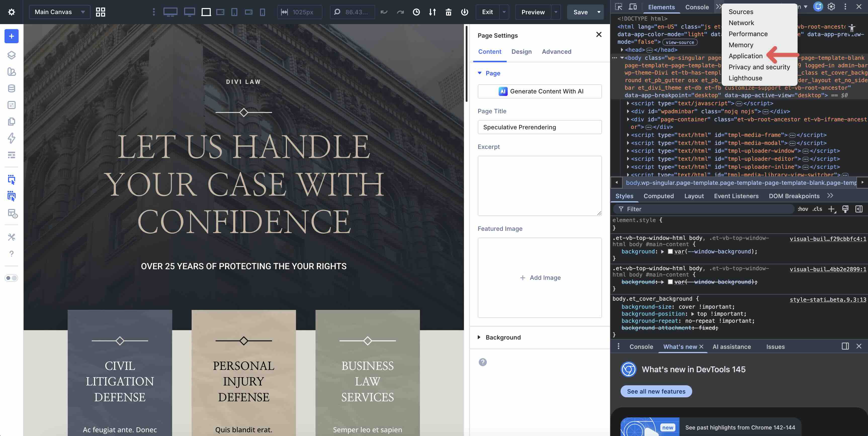This screenshot has width=868, height=436.
Task: Switch to the Computed tab in DevTools
Action: coord(659,196)
